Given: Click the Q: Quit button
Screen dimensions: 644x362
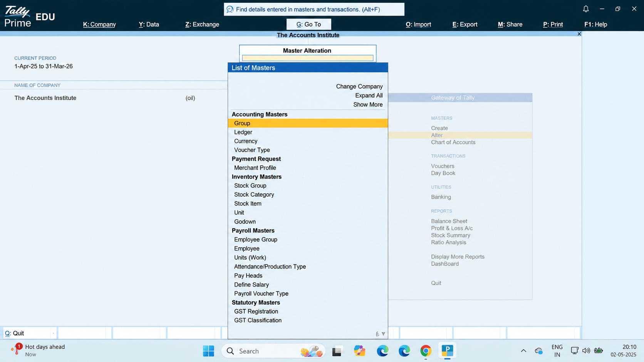Looking at the screenshot, I should 29,333.
